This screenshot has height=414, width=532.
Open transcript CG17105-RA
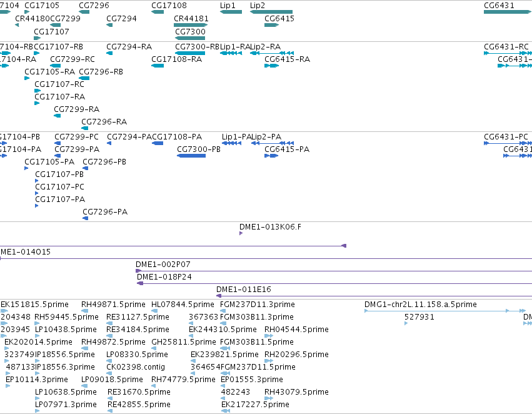50,71
